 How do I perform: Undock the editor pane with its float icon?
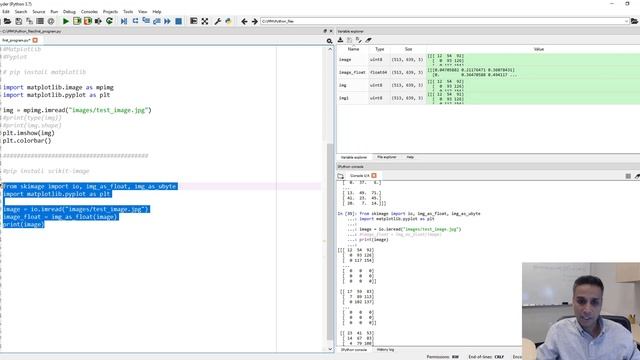[x=325, y=31]
